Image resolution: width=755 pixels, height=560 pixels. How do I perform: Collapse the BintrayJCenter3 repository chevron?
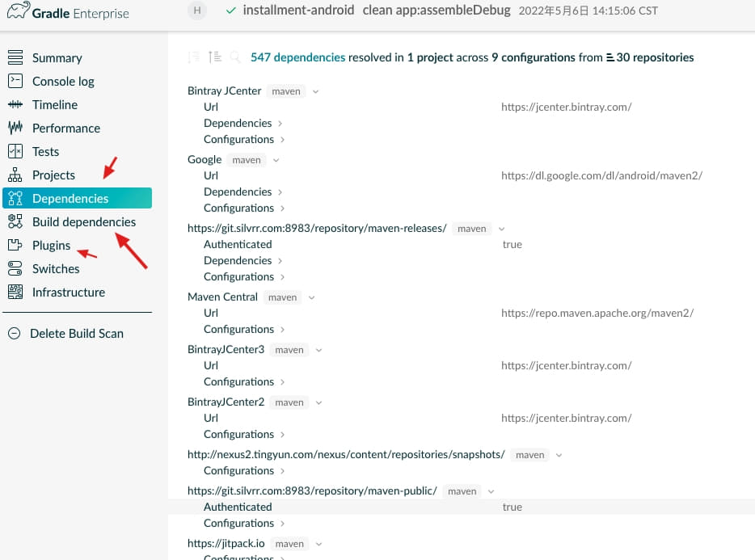(x=318, y=350)
